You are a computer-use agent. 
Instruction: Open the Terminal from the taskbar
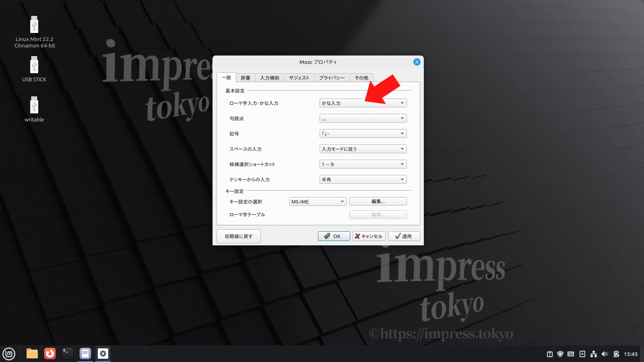68,354
